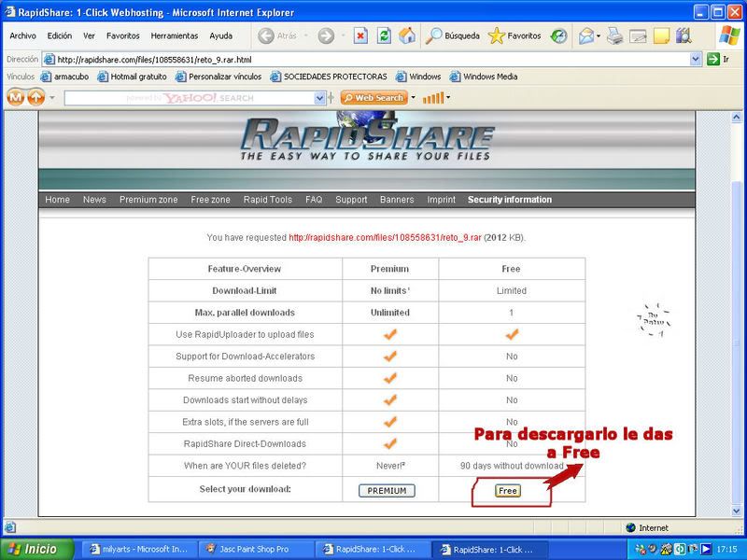
Task: Open the Ver menu
Action: tap(89, 35)
